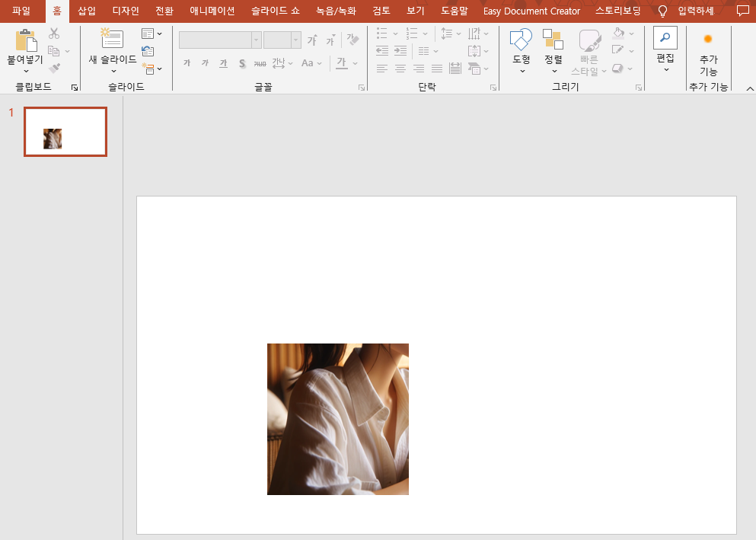Click the Bullets list icon
756x540 pixels.
pyautogui.click(x=382, y=34)
